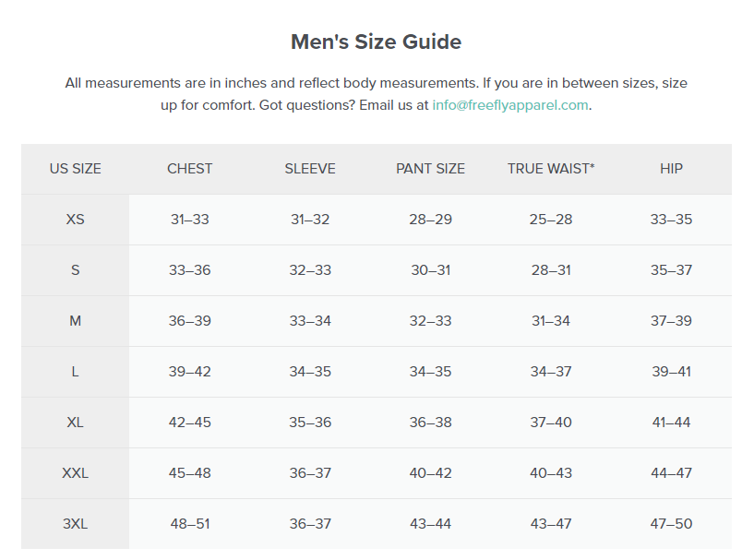754x560 pixels.
Task: Click the L size row label
Action: [x=76, y=372]
